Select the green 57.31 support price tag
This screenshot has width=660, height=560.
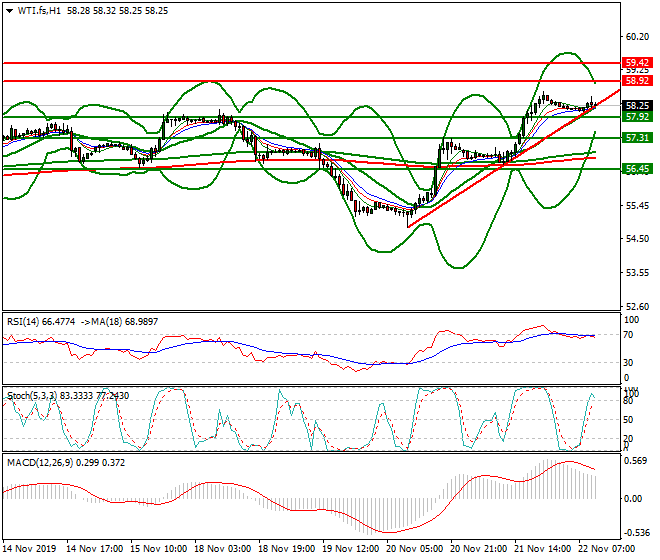click(x=637, y=137)
